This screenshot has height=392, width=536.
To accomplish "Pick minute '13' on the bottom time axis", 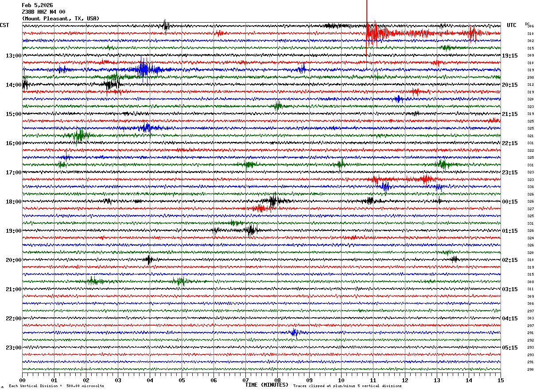I will coord(437,380).
